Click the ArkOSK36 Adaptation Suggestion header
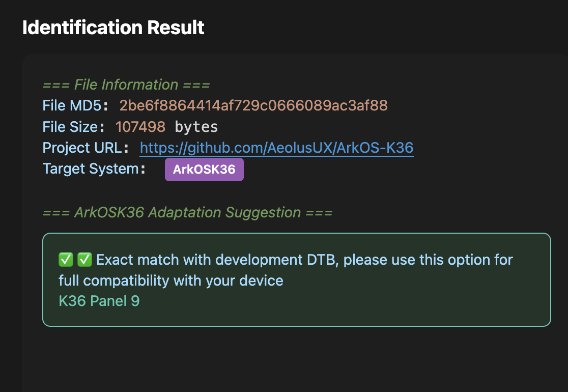 coord(187,212)
